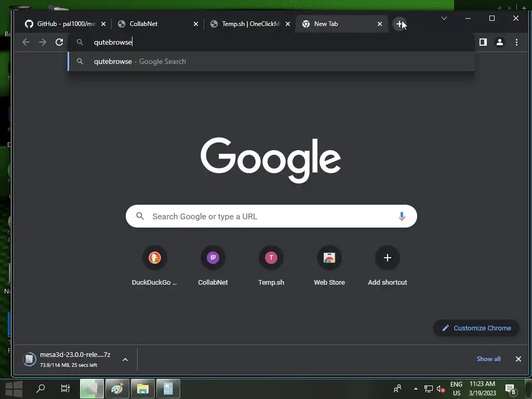Open Calculator from taskbar

[168, 389]
